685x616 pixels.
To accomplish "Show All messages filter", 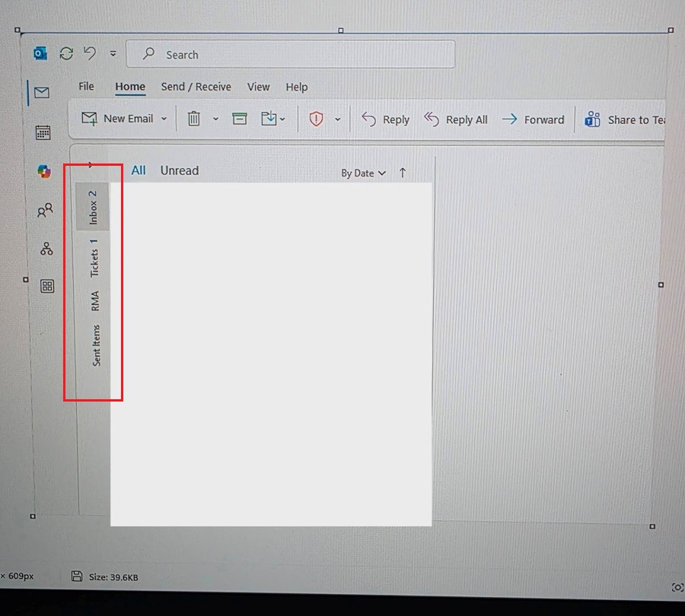I will coord(139,170).
